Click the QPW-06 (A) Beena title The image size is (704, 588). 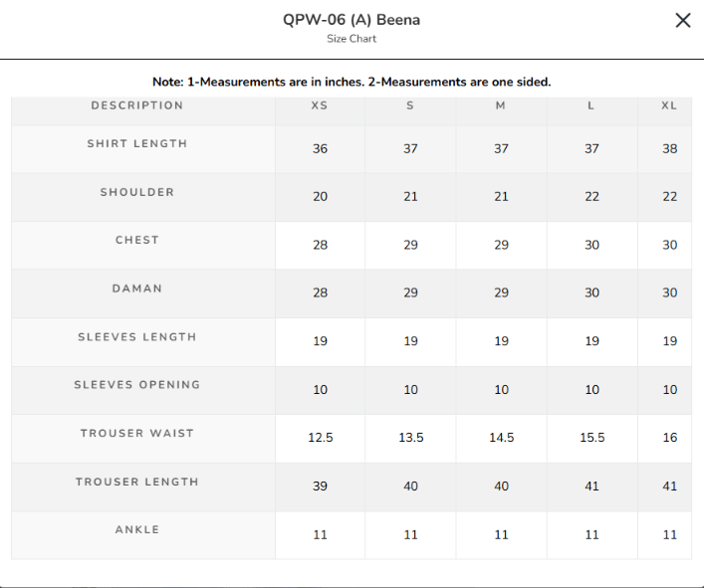point(352,20)
